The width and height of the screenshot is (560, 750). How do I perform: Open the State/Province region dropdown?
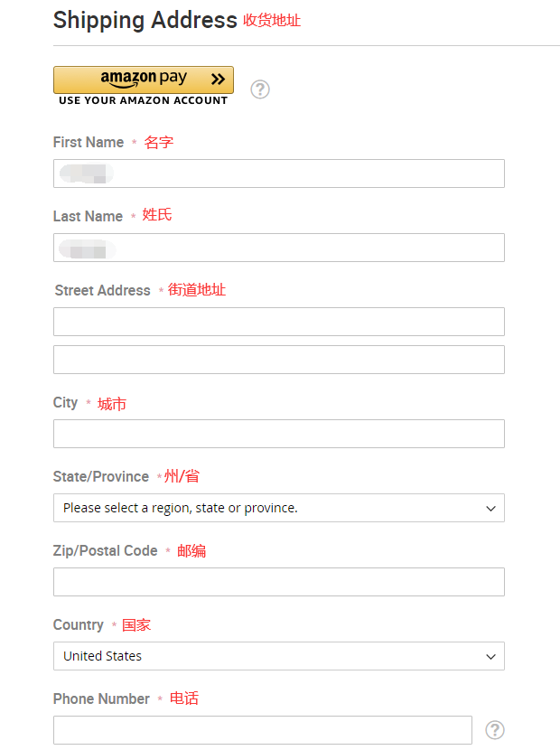(278, 508)
